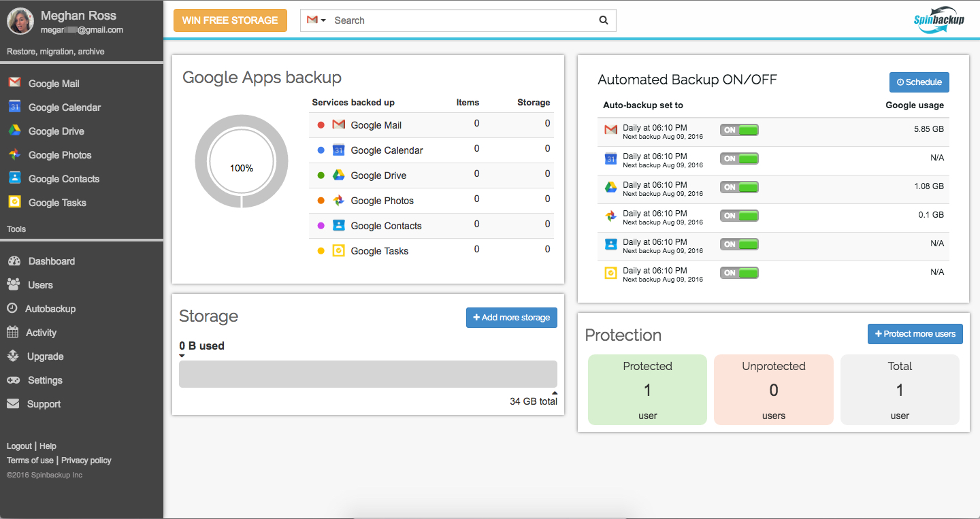Viewport: 980px width, 519px height.
Task: Click Contacts icon in Services backed up table
Action: [x=339, y=225]
